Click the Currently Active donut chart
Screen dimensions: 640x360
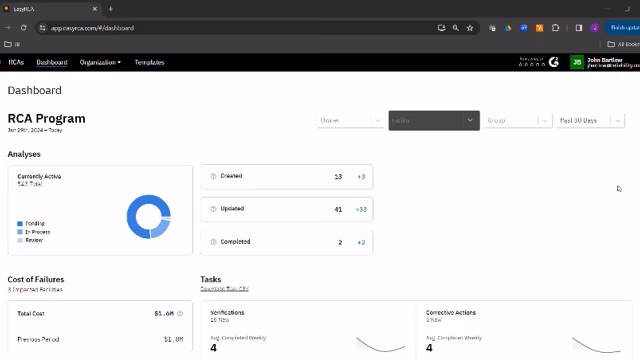pyautogui.click(x=149, y=217)
